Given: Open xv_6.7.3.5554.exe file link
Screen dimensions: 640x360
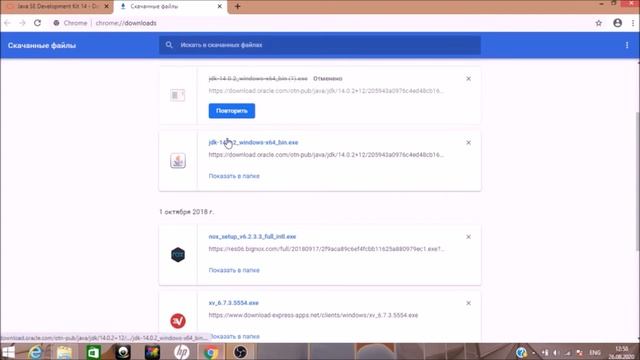Looking at the screenshot, I should coord(233,303).
